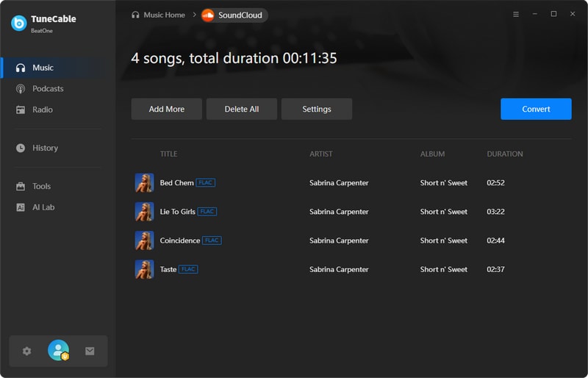Click the SoundCloud source chip
This screenshot has width=588, height=378.
234,15
